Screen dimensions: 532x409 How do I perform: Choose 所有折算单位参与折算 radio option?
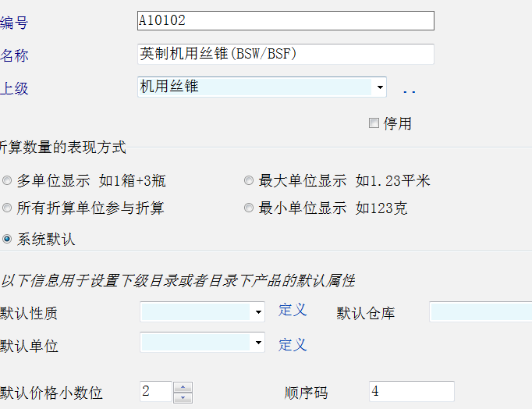pyautogui.click(x=7, y=208)
